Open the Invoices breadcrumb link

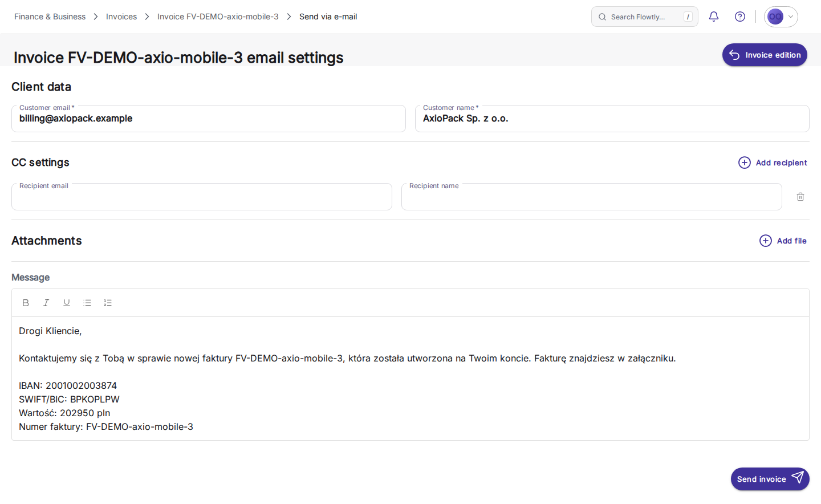(121, 17)
